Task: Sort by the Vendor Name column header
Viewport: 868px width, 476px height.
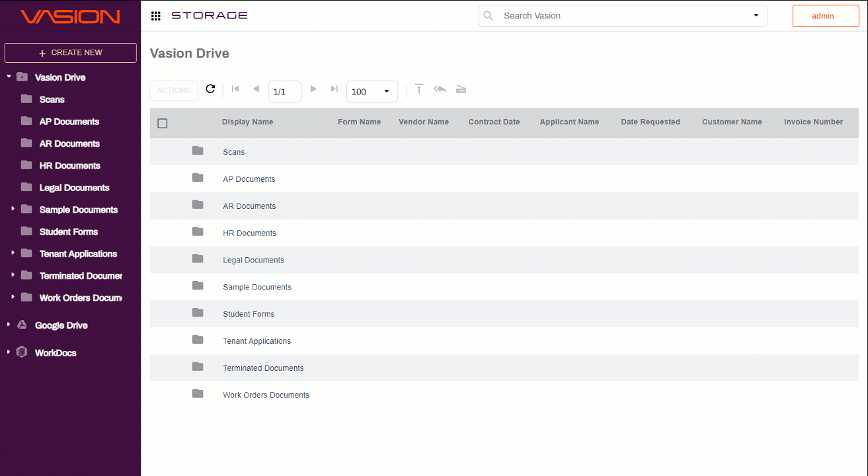Action: 424,122
